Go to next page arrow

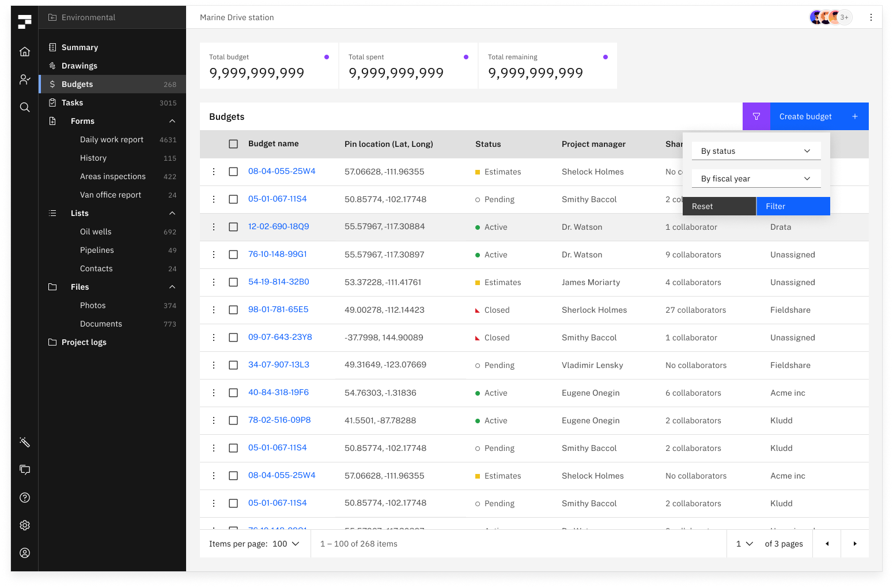click(x=854, y=544)
